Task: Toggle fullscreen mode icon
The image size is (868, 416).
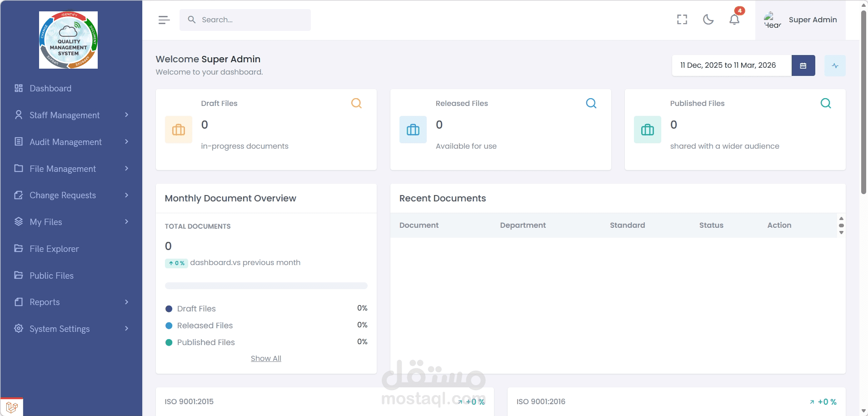Action: (x=682, y=20)
